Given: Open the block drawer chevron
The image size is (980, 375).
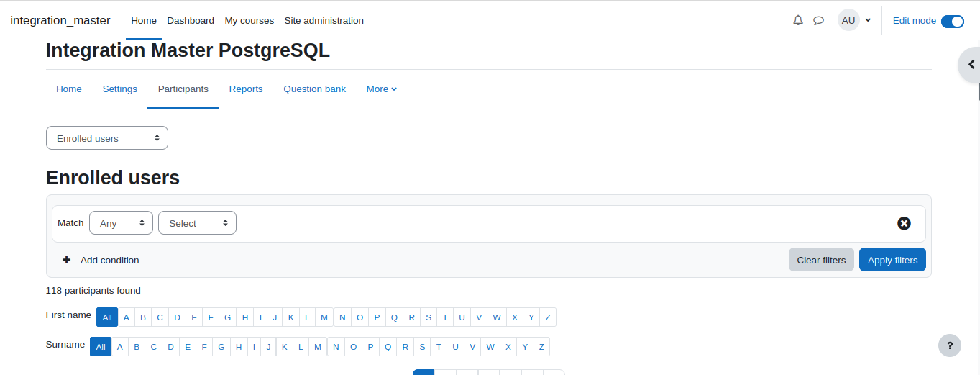Looking at the screenshot, I should pyautogui.click(x=971, y=65).
